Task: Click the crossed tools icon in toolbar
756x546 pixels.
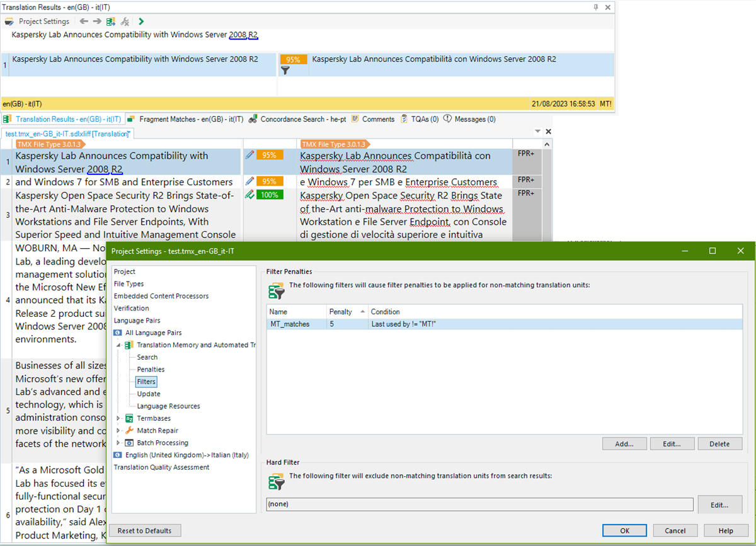Action: point(125,21)
